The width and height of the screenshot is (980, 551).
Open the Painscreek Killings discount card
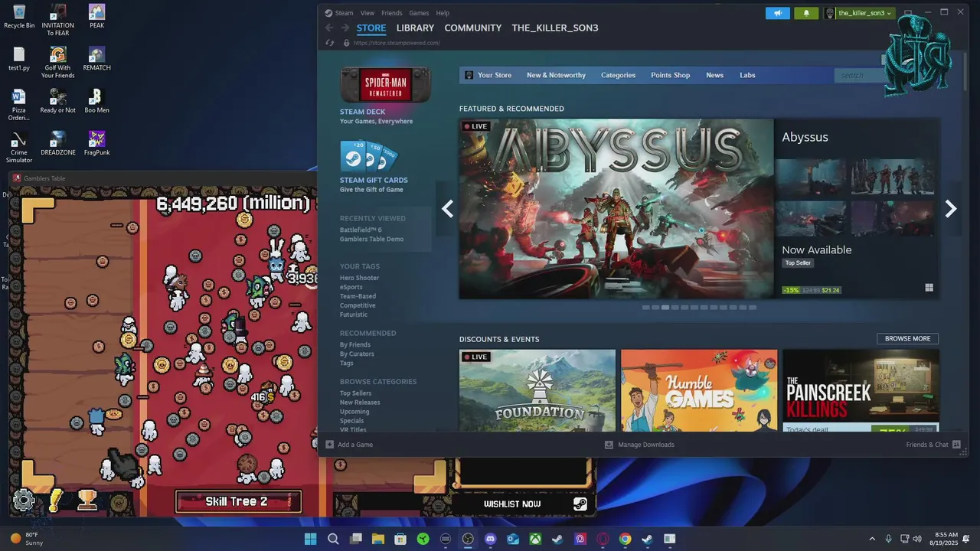coord(861,390)
